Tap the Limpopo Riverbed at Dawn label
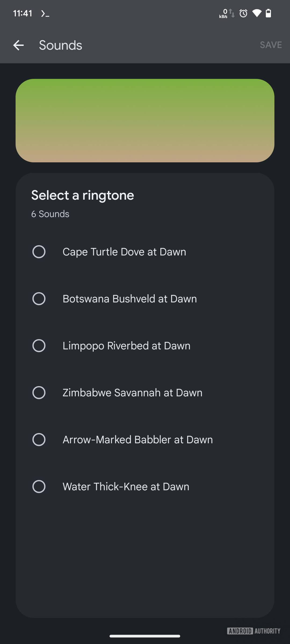Image resolution: width=290 pixels, height=644 pixels. pos(126,346)
